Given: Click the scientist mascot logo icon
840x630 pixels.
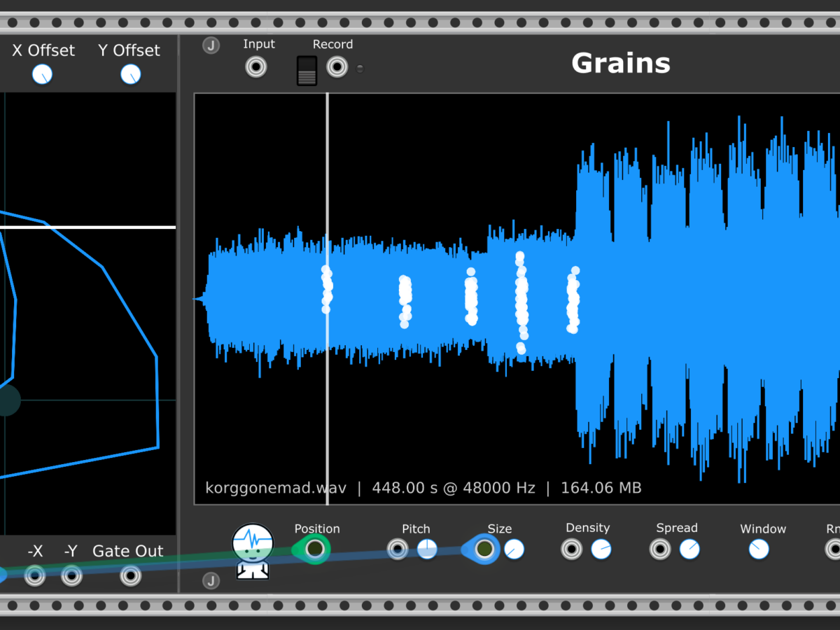Looking at the screenshot, I should click(253, 551).
